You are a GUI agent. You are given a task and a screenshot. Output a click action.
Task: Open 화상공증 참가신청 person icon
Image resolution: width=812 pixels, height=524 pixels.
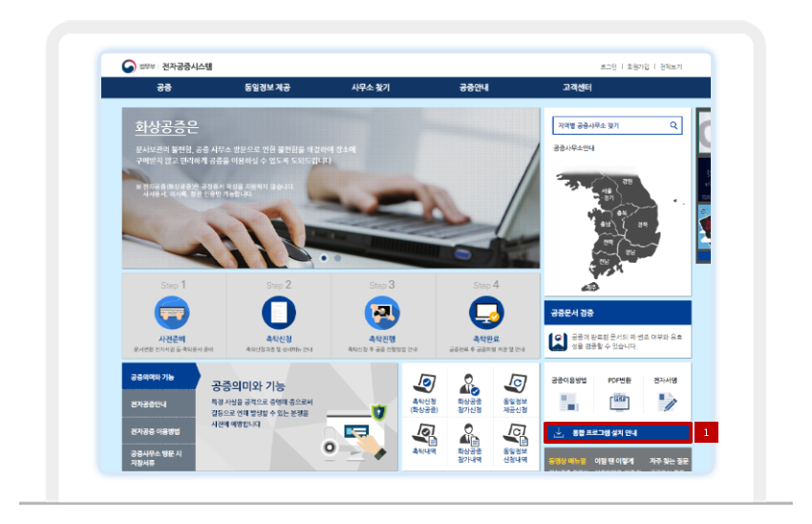click(x=469, y=384)
